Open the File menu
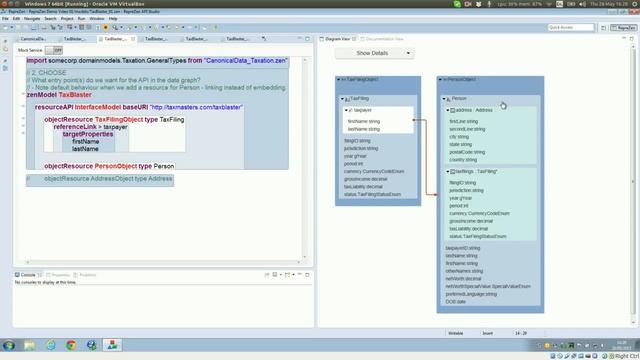Image resolution: width=640 pixels, height=360 pixels. [x=5, y=19]
